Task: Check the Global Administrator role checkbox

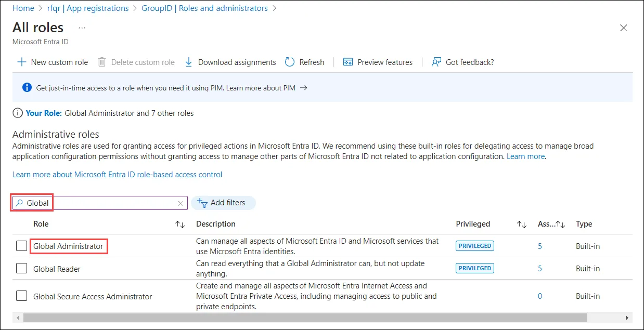Action: coord(21,246)
